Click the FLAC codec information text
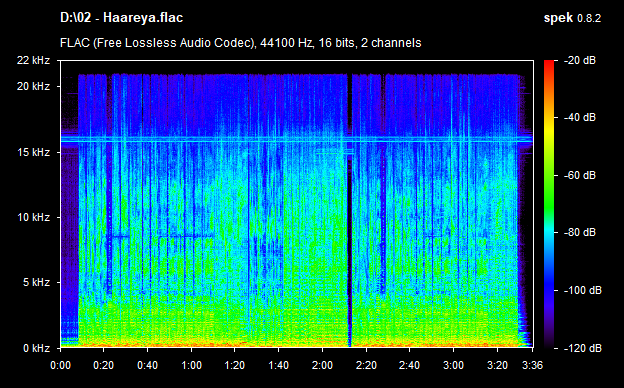Image resolution: width=624 pixels, height=388 pixels. [240, 43]
